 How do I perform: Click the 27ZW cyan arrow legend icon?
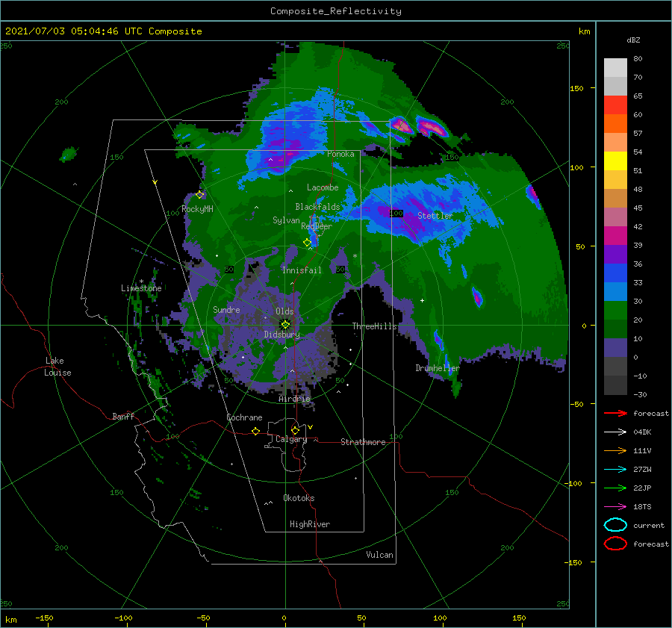click(615, 470)
